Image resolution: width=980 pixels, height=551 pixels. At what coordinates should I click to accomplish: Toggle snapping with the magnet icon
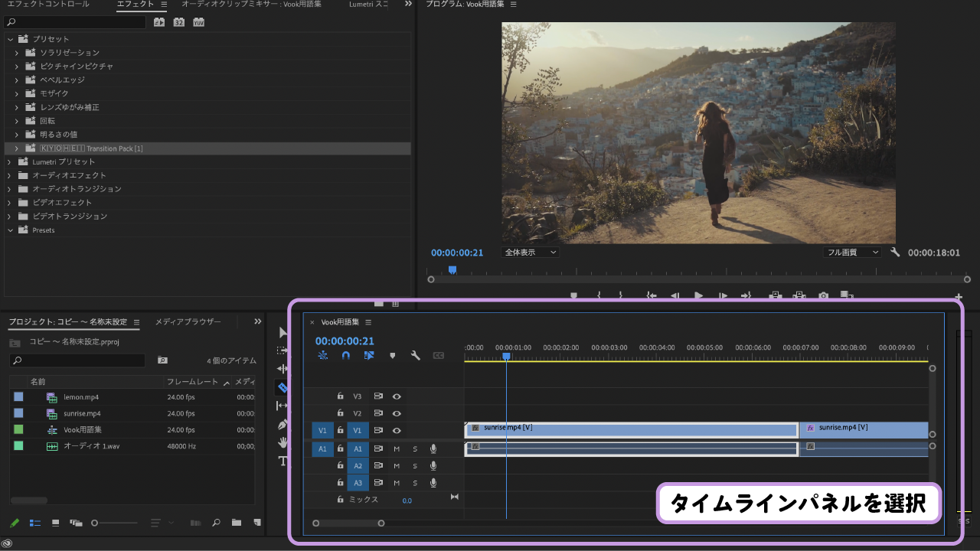tap(345, 355)
